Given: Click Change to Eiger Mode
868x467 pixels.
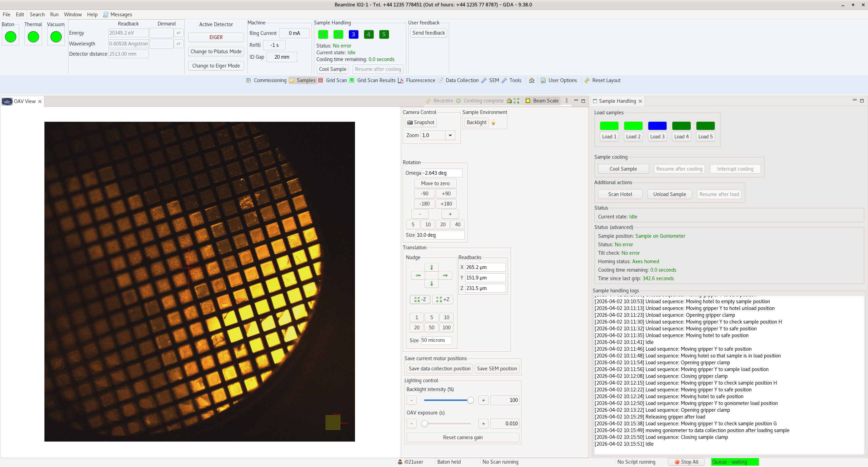Looking at the screenshot, I should (216, 66).
